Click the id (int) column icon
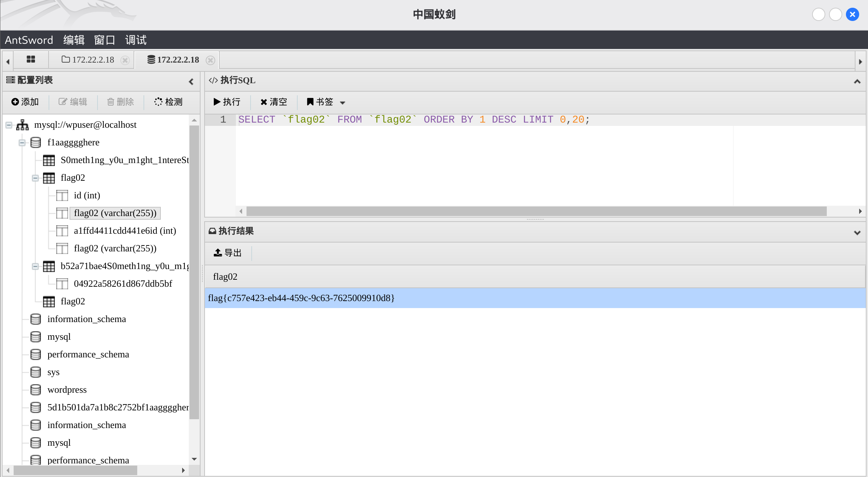The height and width of the screenshot is (477, 868). [62, 195]
